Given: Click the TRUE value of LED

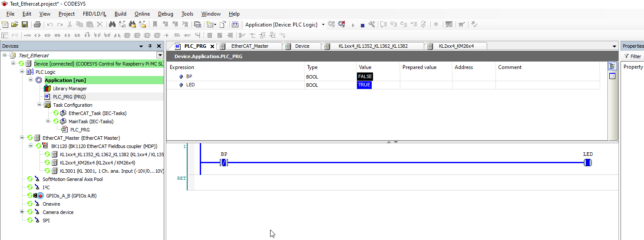Looking at the screenshot, I should pos(364,85).
